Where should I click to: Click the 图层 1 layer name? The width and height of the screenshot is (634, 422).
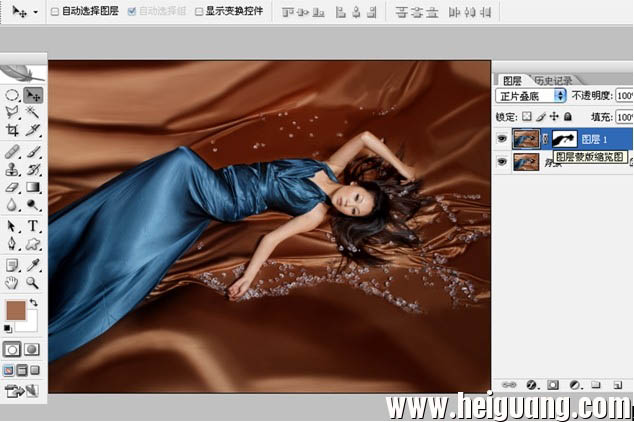(x=594, y=139)
